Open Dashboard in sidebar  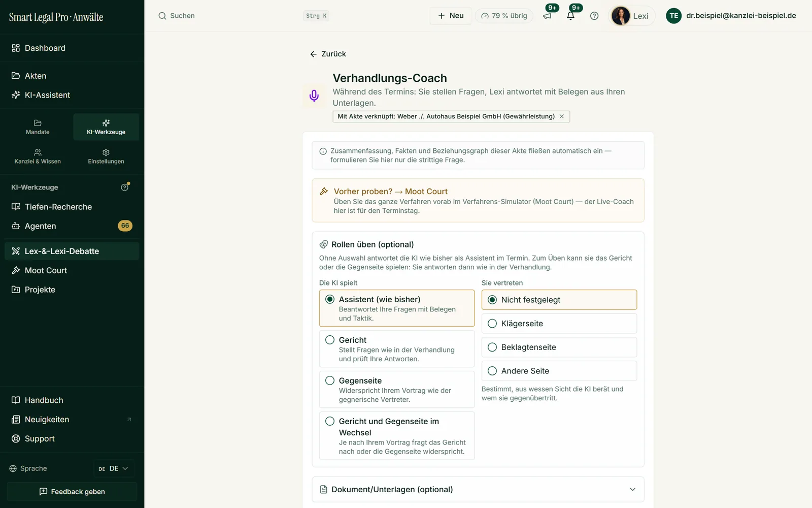72,48
